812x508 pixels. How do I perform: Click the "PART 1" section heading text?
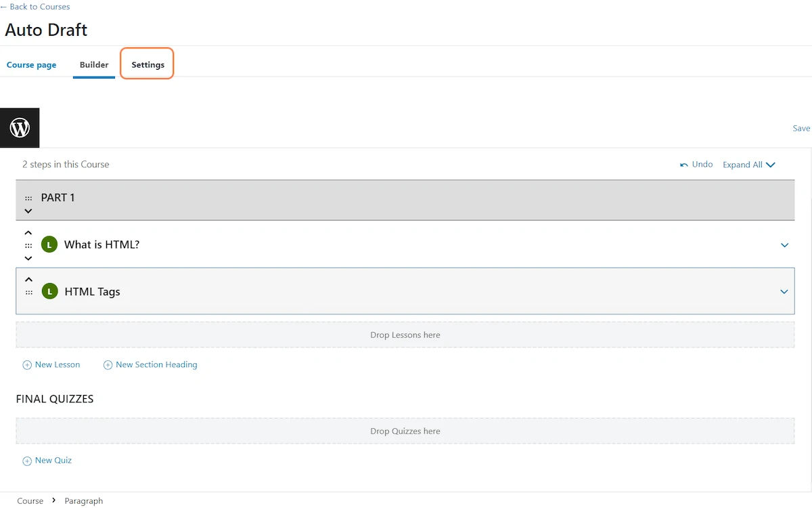point(58,198)
